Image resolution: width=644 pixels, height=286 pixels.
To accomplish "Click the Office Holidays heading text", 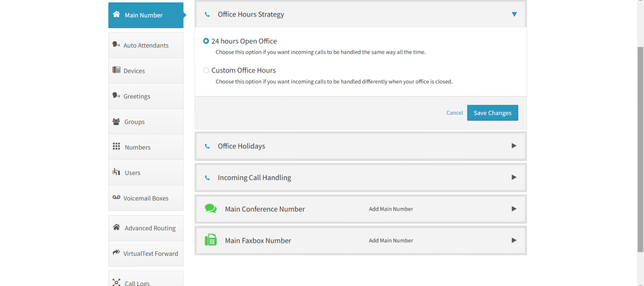I will [242, 146].
